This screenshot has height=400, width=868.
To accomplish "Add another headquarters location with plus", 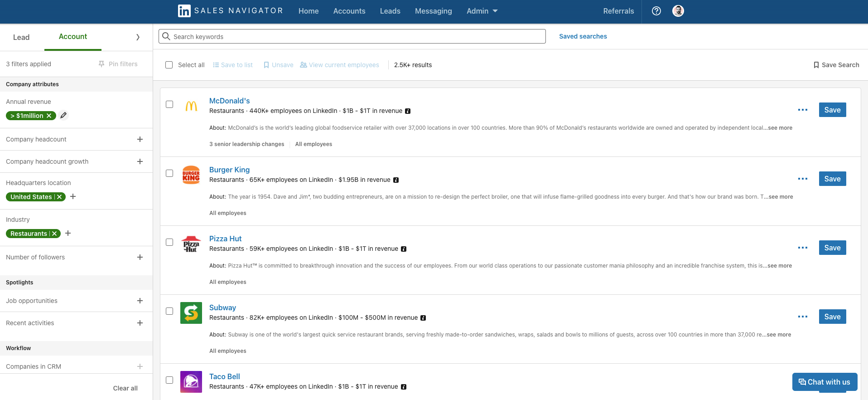I will (x=73, y=196).
